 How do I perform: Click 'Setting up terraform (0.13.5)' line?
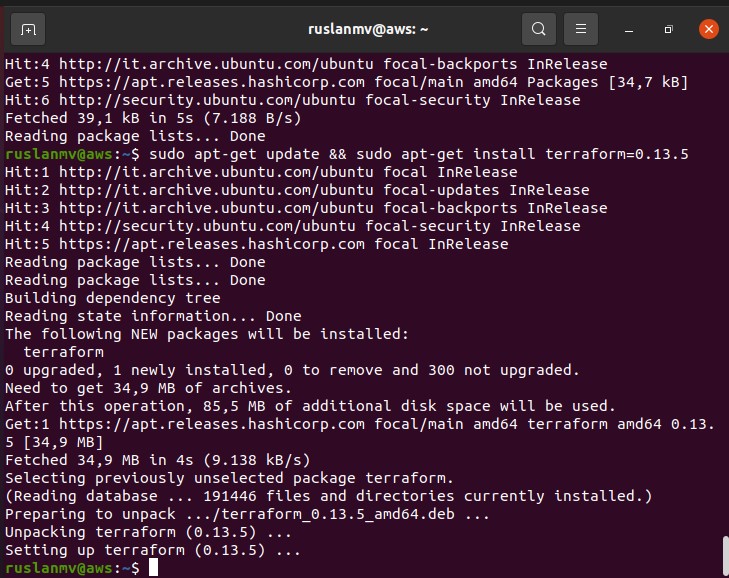click(x=153, y=550)
